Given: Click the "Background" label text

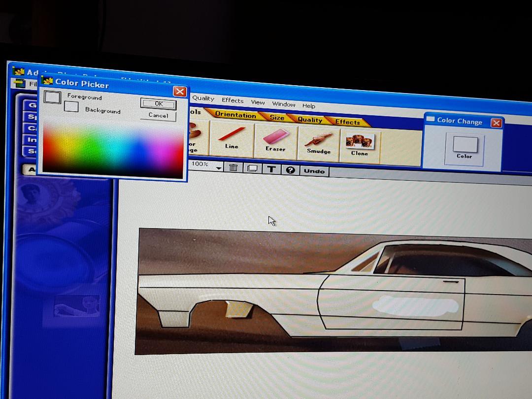Looking at the screenshot, I should 103,110.
